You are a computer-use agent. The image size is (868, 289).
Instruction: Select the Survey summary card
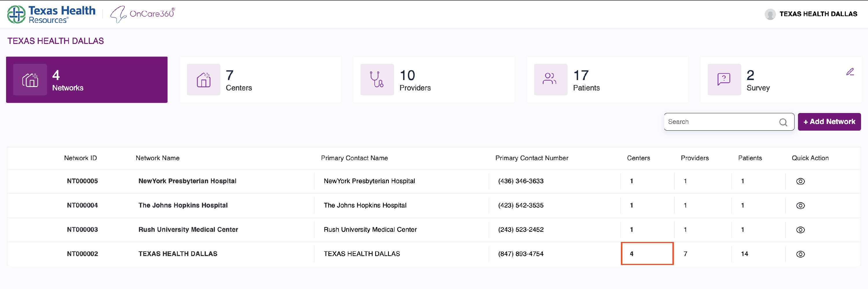click(781, 80)
